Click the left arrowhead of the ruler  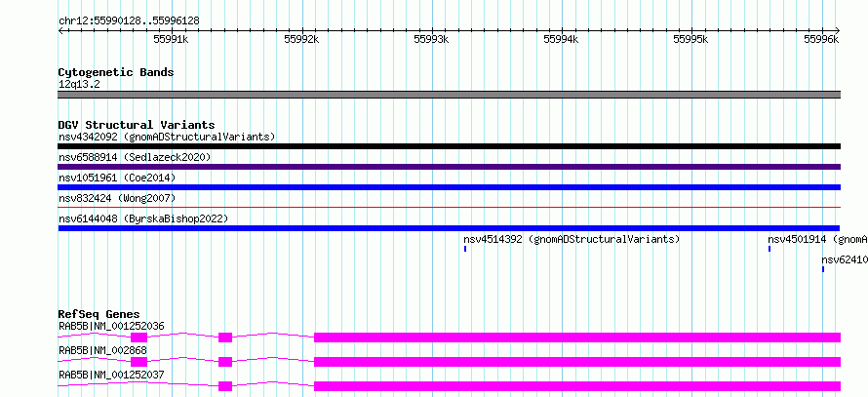(x=60, y=30)
